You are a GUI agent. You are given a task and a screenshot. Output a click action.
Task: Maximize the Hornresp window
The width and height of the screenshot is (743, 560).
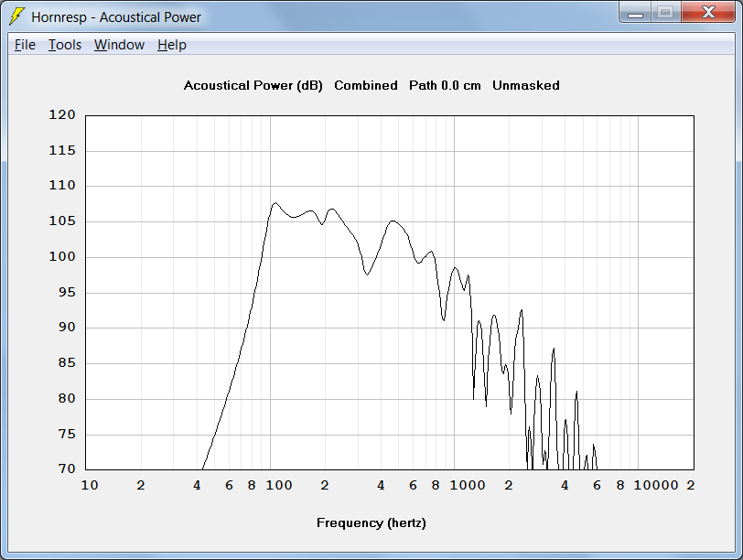pos(666,13)
